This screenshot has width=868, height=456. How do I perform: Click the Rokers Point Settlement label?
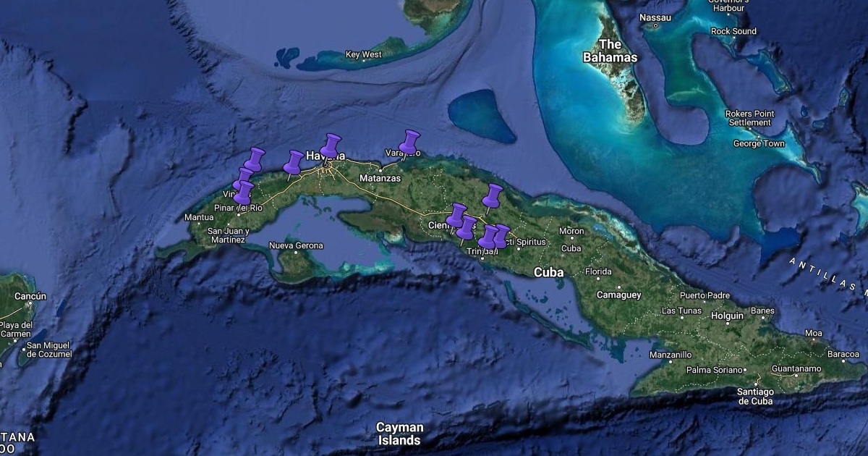pos(750,119)
